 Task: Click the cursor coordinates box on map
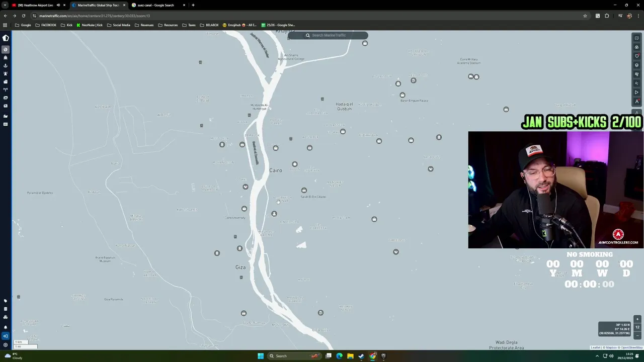point(615,329)
